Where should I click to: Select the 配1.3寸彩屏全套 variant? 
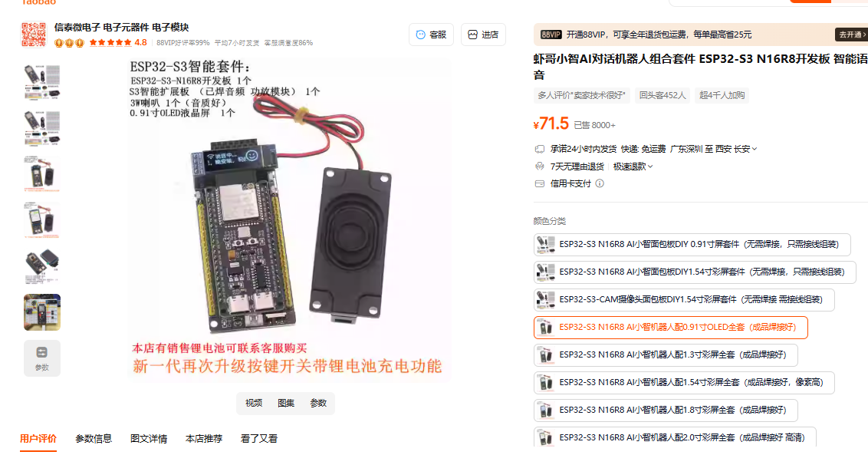pyautogui.click(x=666, y=355)
